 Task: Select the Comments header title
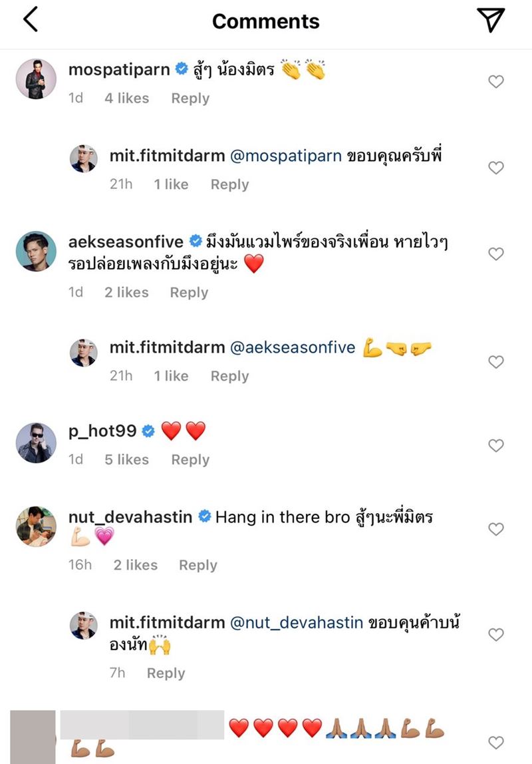(x=265, y=21)
